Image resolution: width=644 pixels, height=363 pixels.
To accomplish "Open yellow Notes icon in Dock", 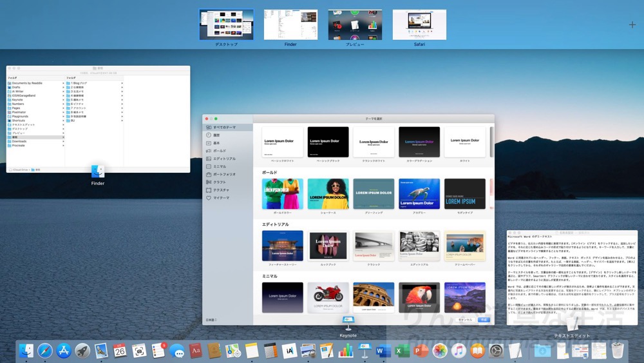I will click(252, 351).
